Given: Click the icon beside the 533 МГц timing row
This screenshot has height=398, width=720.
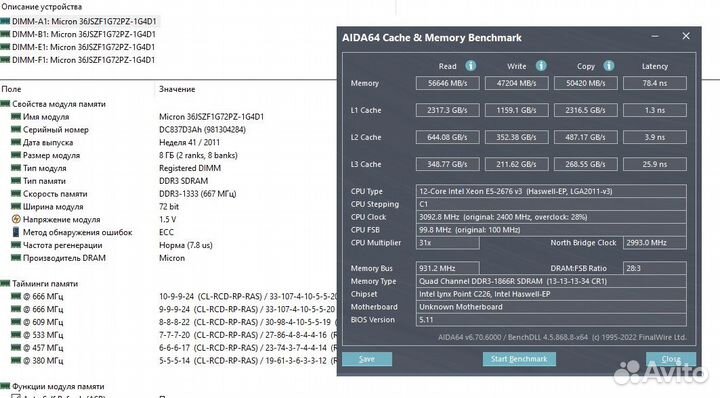Looking at the screenshot, I should (x=16, y=335).
